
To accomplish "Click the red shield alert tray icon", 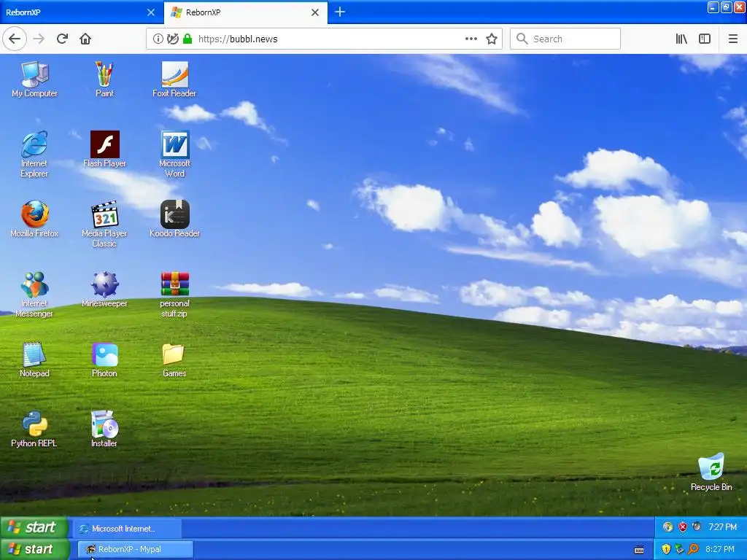I will (683, 526).
